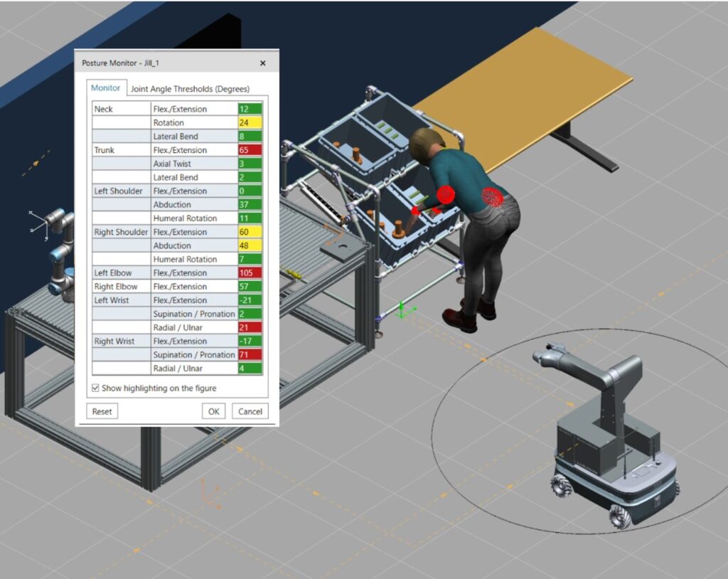Confirm the dialog with OK
Screen dimensions: 728x579
[x=213, y=411]
